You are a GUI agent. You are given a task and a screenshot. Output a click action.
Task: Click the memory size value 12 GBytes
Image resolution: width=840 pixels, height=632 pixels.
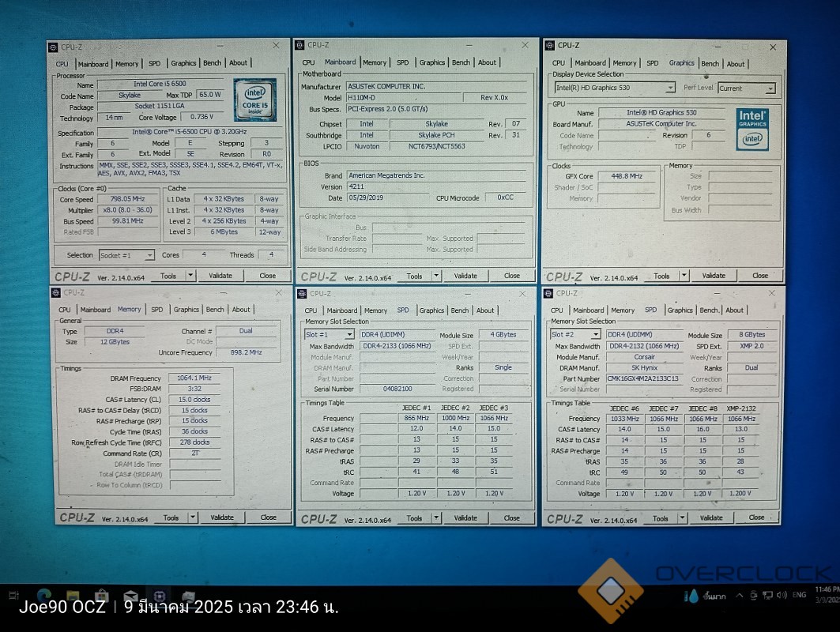(x=115, y=342)
